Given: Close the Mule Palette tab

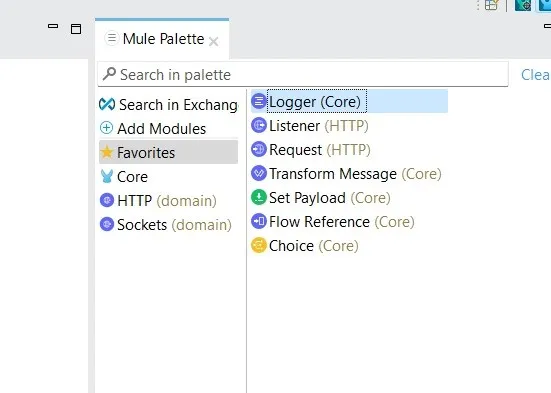Looking at the screenshot, I should pos(213,42).
